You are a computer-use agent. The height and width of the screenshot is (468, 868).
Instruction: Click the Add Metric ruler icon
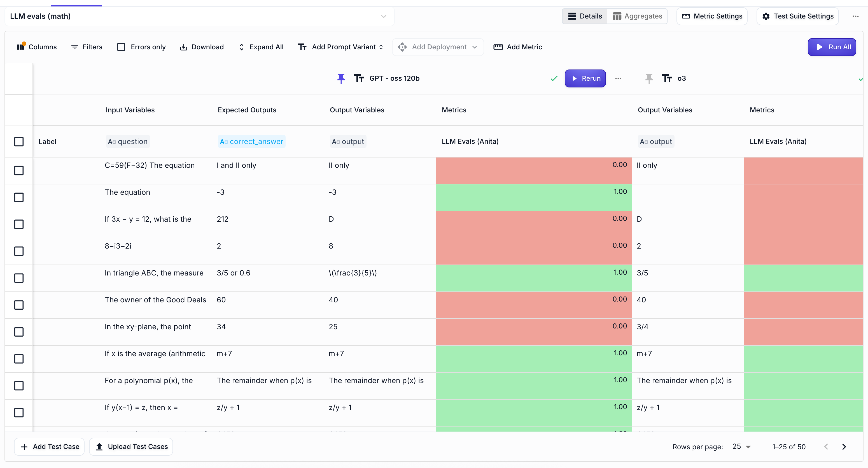tap(498, 47)
